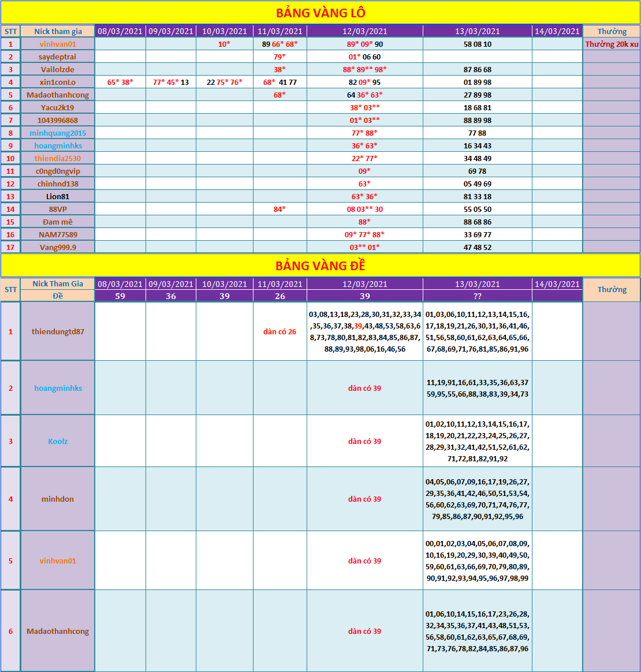
Task: Click the 'chinhnd138' nickname cell
Action: point(58,184)
